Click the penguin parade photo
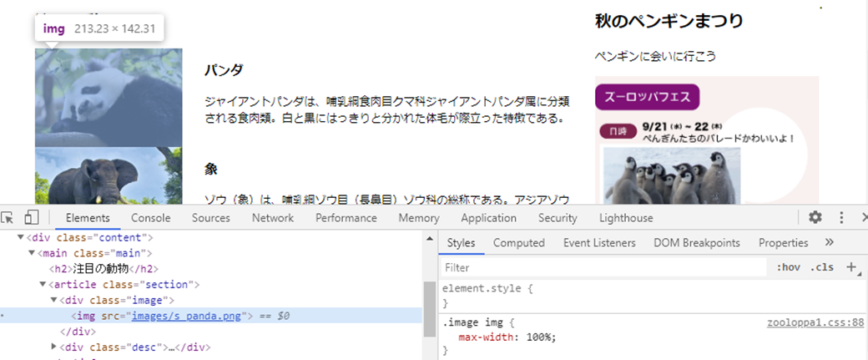This screenshot has height=360, width=868. point(672,175)
